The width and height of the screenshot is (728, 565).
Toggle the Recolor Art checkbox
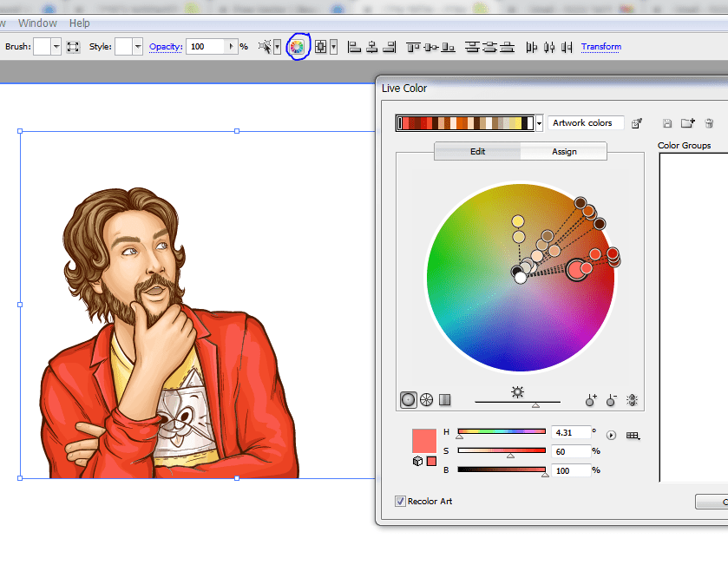click(x=400, y=501)
